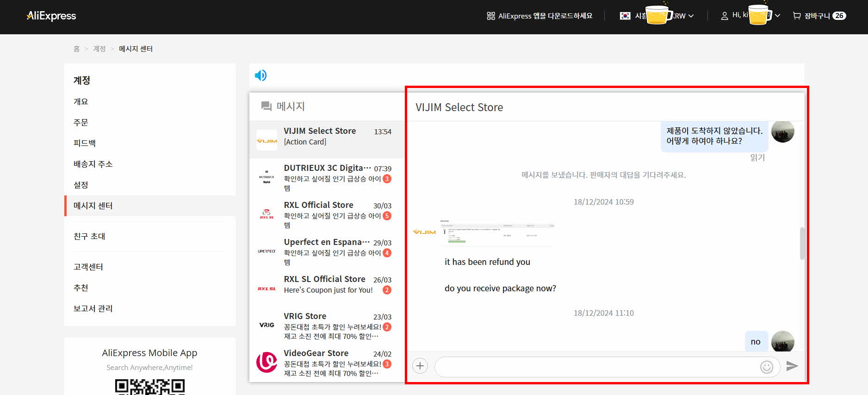868x395 pixels.
Task: Click the unread badge 4 on Uperfect message
Action: pos(387,253)
